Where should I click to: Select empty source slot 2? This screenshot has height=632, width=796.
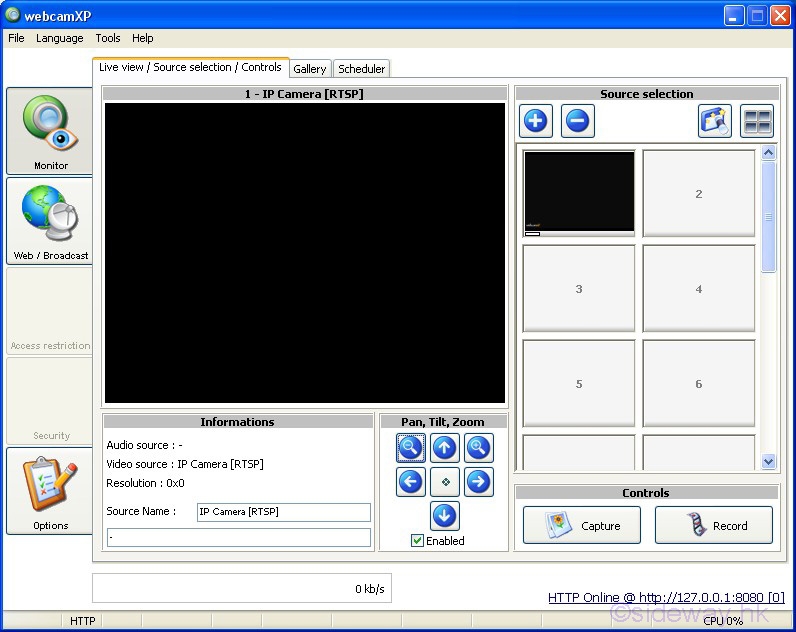[x=699, y=193]
